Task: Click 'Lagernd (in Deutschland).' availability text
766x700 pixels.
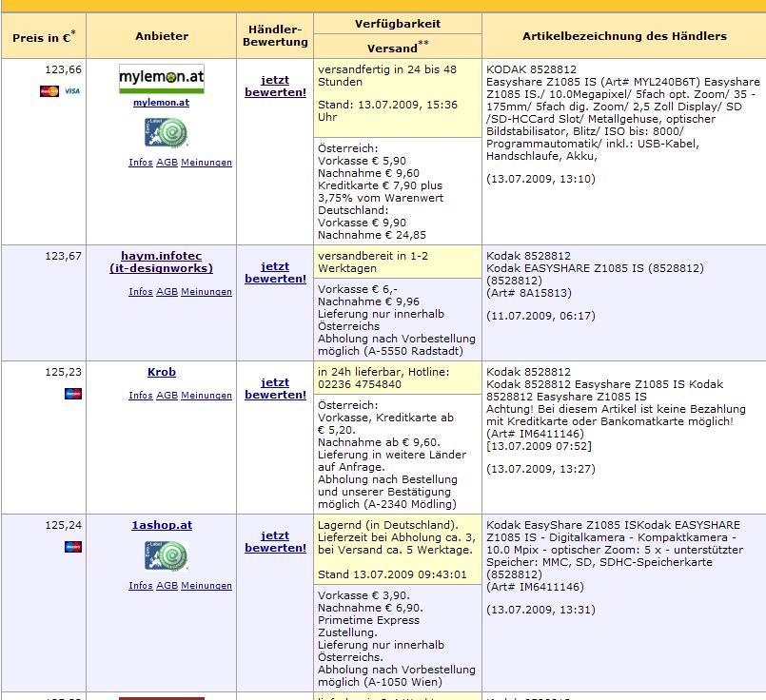Action: (x=388, y=525)
